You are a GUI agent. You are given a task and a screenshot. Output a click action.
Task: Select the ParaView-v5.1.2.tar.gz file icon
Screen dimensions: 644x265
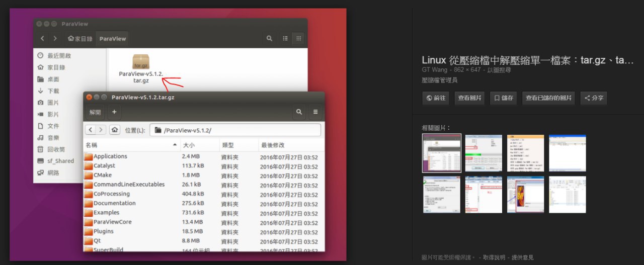141,62
